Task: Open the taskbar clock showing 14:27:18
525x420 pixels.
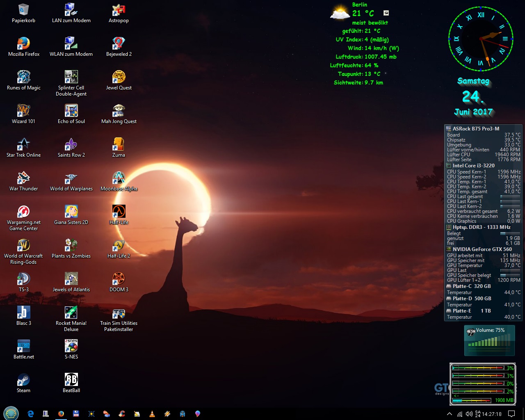Action: point(492,414)
